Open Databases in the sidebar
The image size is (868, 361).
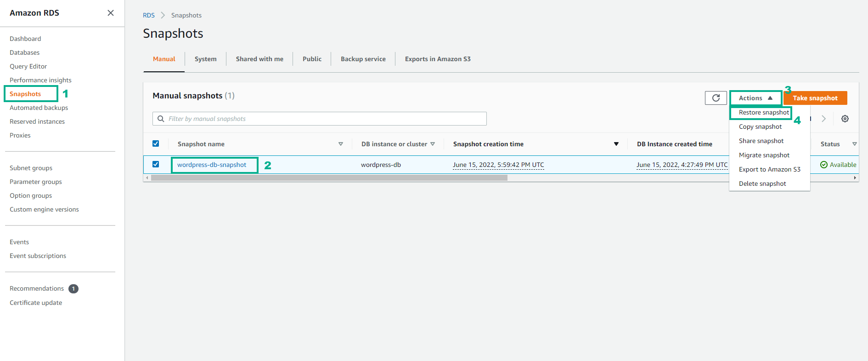25,52
